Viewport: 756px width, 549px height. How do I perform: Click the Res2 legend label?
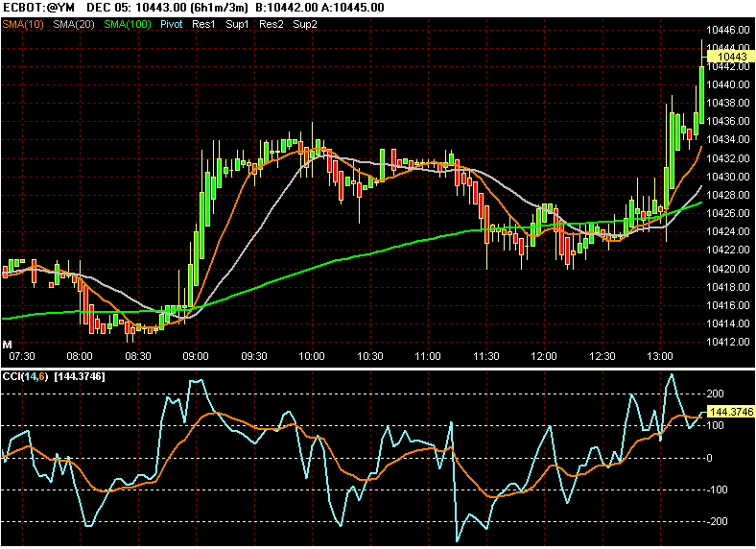pyautogui.click(x=272, y=24)
